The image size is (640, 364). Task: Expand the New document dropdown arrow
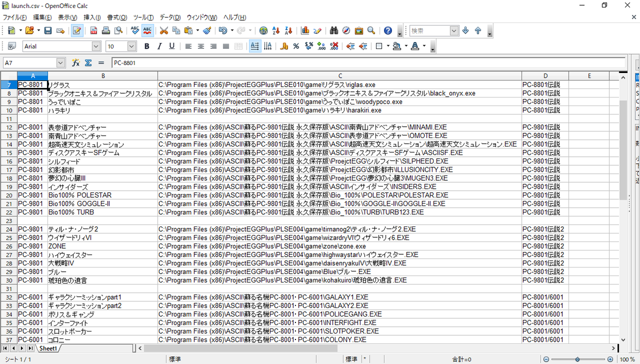click(x=20, y=31)
